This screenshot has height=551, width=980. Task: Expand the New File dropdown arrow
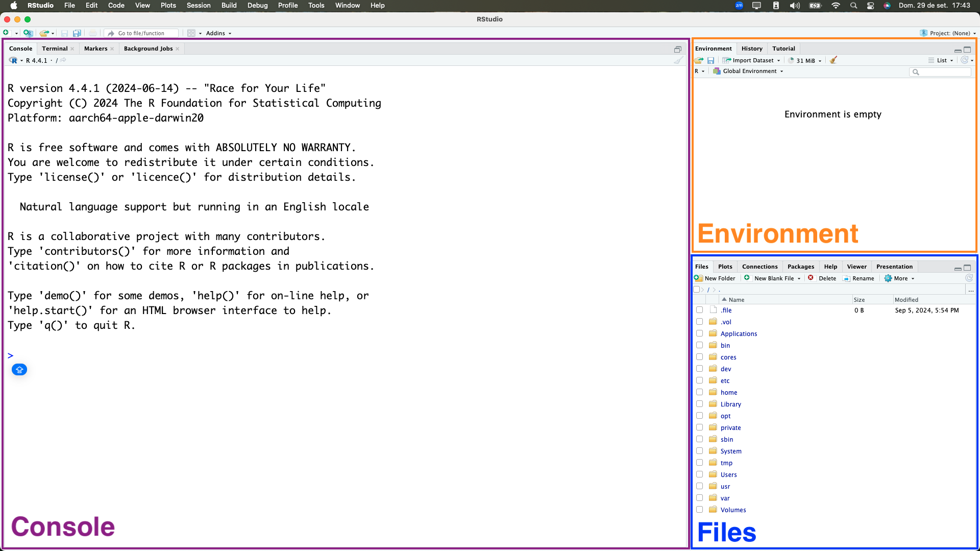(17, 34)
